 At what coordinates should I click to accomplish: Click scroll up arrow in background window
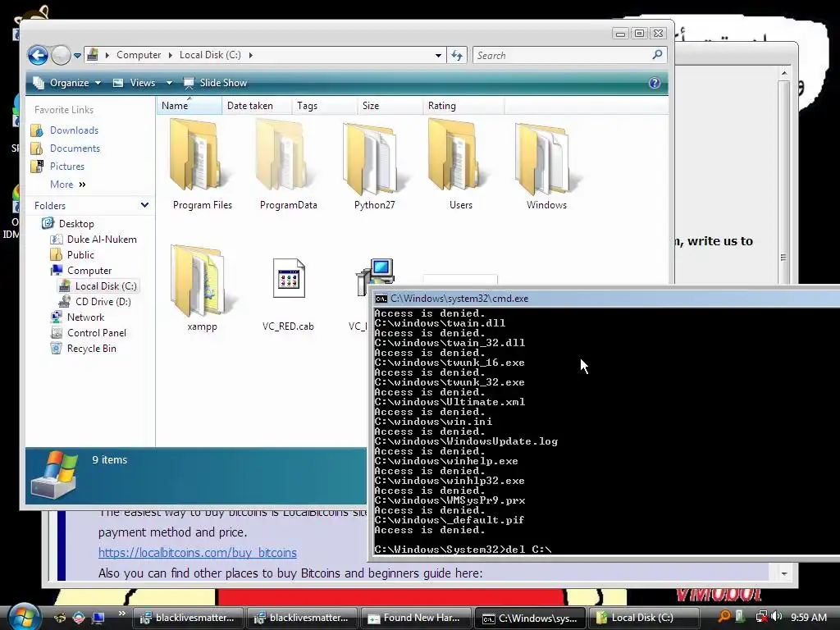point(784,73)
